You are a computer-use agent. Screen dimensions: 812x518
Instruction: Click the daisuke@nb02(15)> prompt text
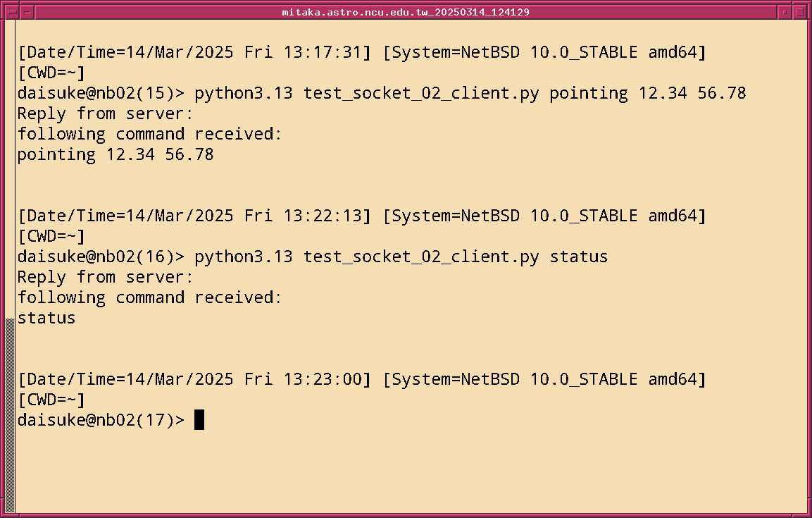click(x=101, y=93)
